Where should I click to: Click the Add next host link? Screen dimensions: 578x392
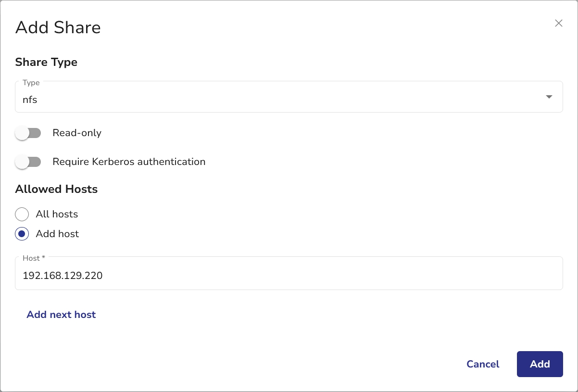61,315
